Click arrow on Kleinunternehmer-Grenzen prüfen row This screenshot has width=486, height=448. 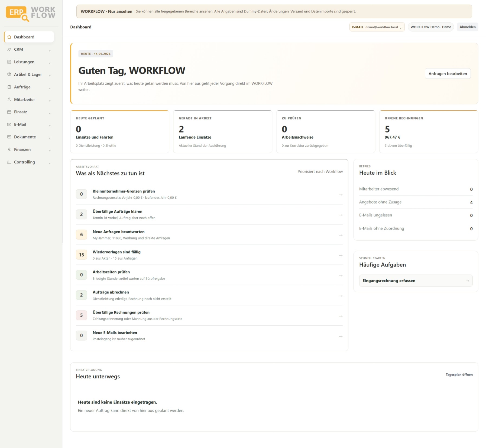coord(341,195)
